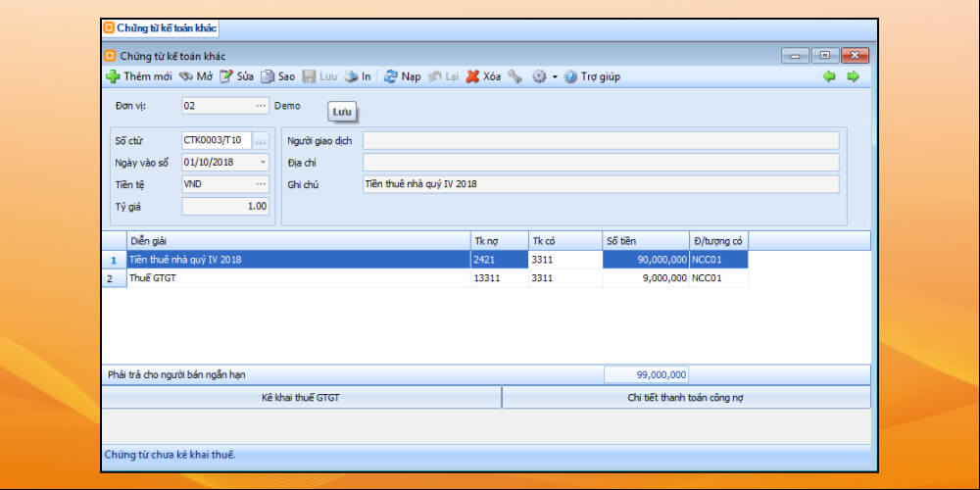Click Chi tiết thanh toán công nợ button
The image size is (980, 490).
click(686, 397)
